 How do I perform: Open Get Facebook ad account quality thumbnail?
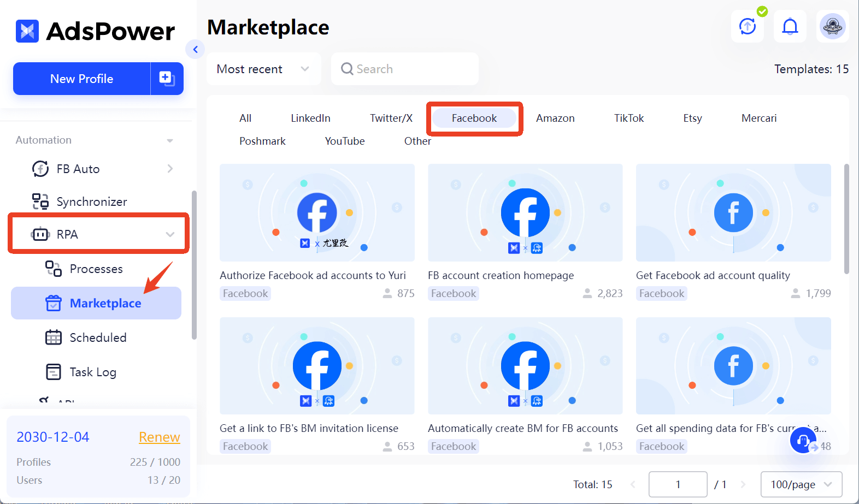coord(733,212)
